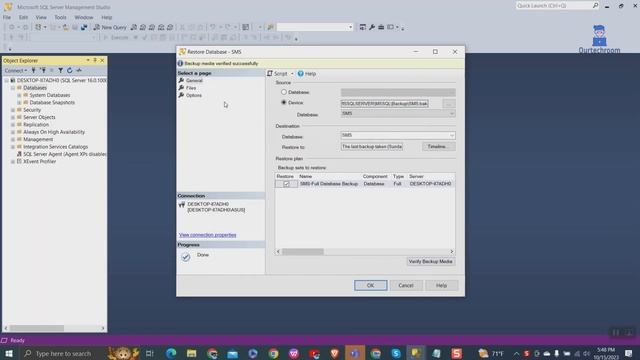Select the Options page in Restore dialog
The image size is (640, 360).
click(193, 95)
